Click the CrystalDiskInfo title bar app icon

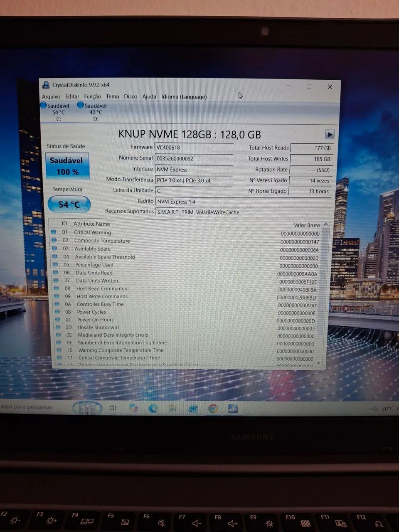point(46,85)
